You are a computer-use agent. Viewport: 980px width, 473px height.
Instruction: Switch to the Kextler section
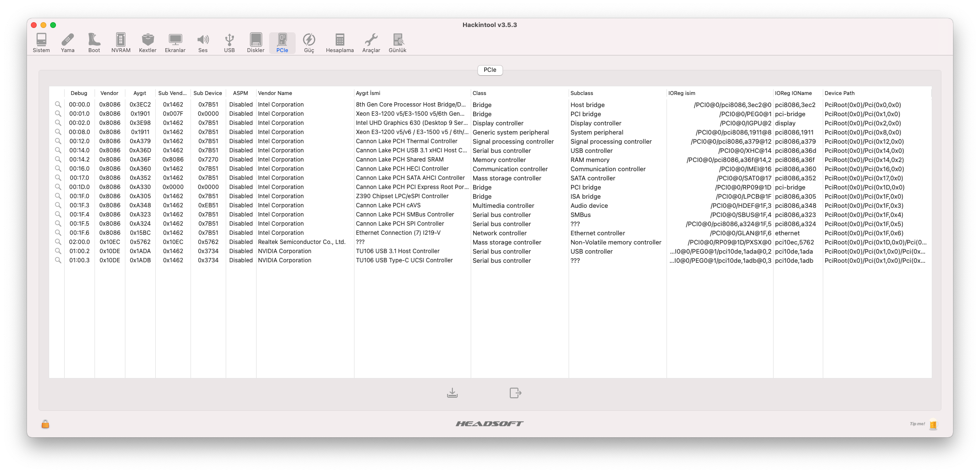[148, 42]
